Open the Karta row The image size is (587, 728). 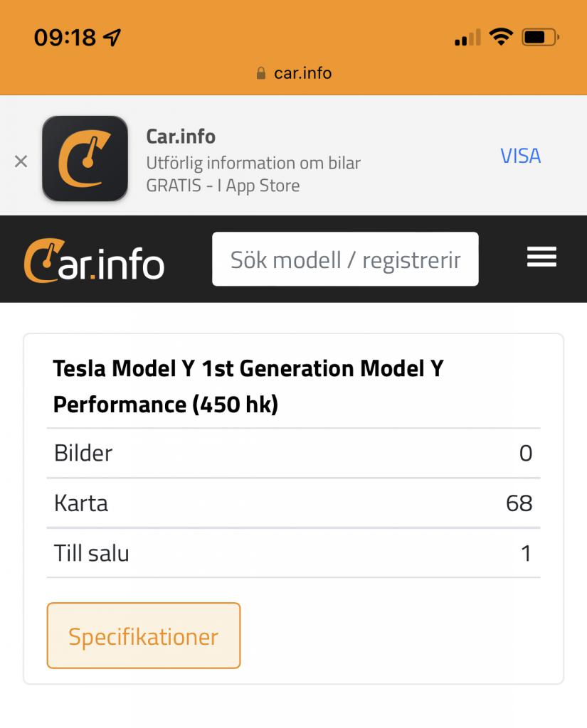tap(293, 503)
